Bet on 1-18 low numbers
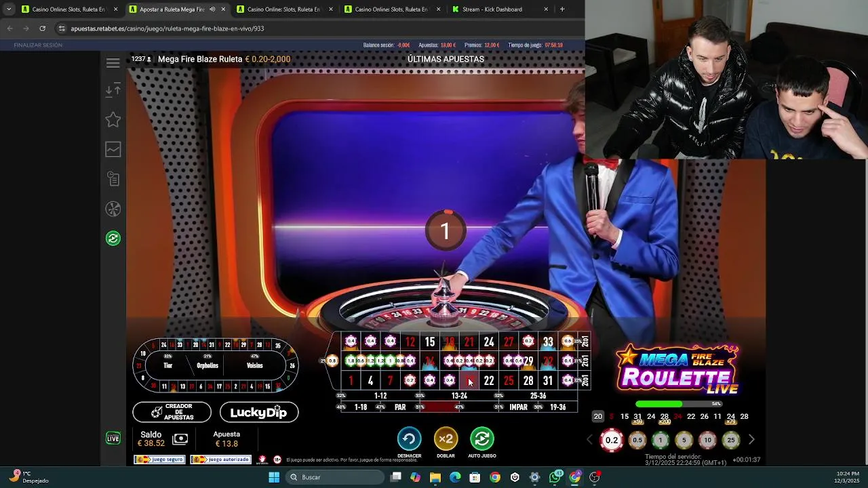The image size is (868, 488). (361, 407)
